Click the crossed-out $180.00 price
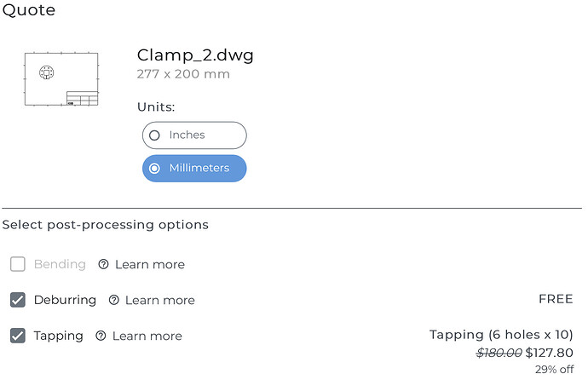Viewport: 588px width, 391px height. coord(499,353)
